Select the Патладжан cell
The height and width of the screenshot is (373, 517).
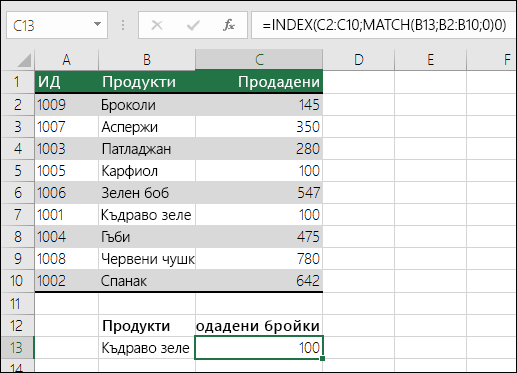pos(147,149)
